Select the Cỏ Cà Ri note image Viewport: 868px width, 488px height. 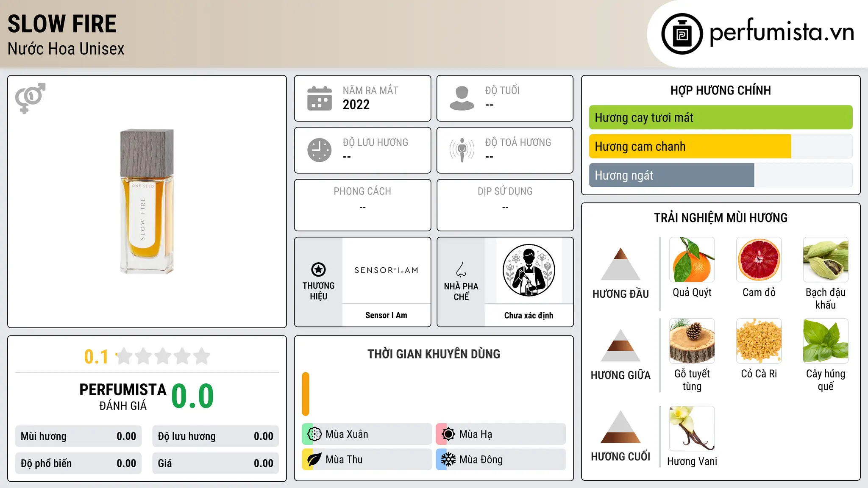(x=759, y=341)
